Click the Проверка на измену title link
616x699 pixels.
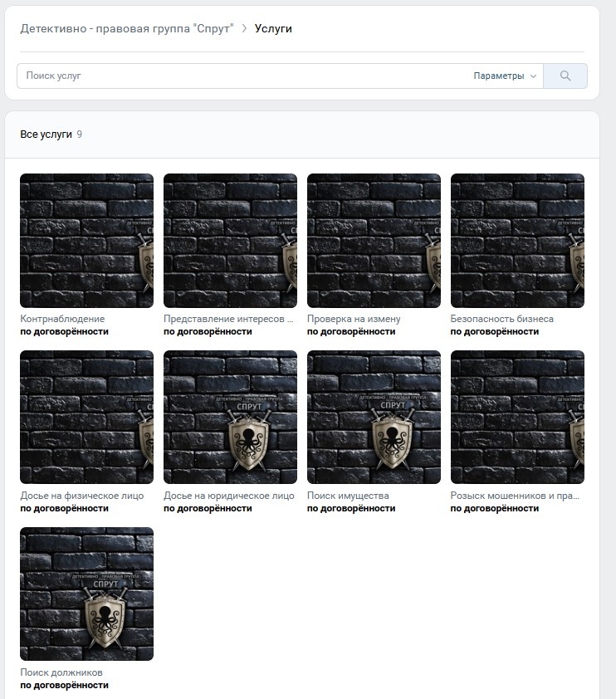[x=354, y=319]
